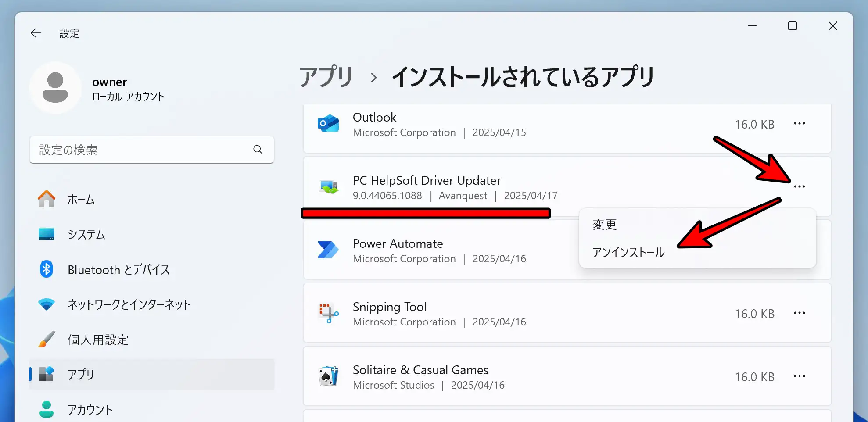Go back using the back arrow
The height and width of the screenshot is (422, 868).
[36, 33]
